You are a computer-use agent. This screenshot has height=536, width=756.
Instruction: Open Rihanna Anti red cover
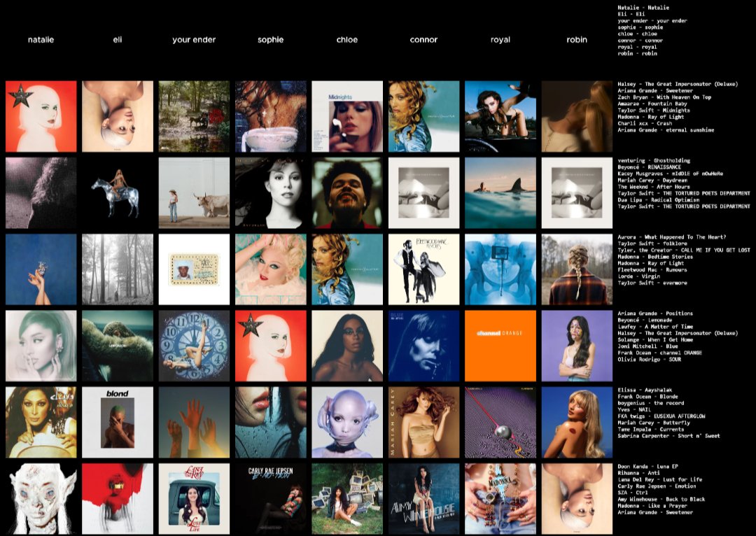pos(118,499)
